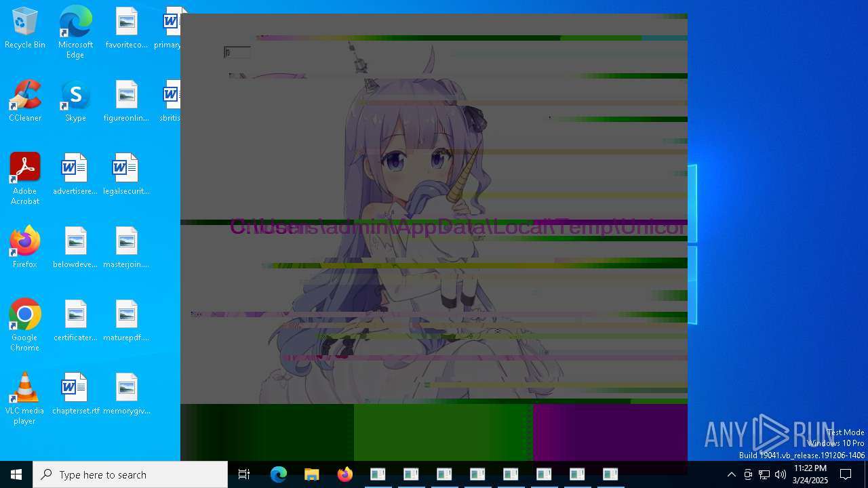868x488 pixels.
Task: Click the taskbar search box
Action: [x=130, y=474]
